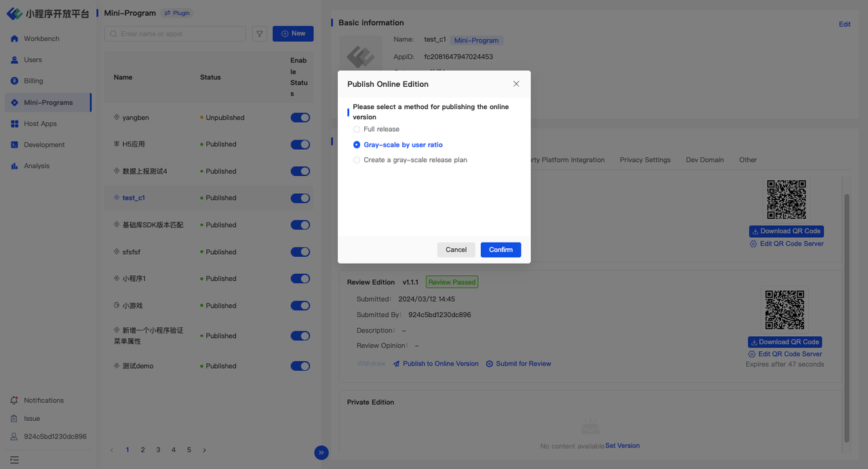Image resolution: width=868 pixels, height=469 pixels.
Task: Select Gray-scale by user ratio option
Action: tap(398, 144)
